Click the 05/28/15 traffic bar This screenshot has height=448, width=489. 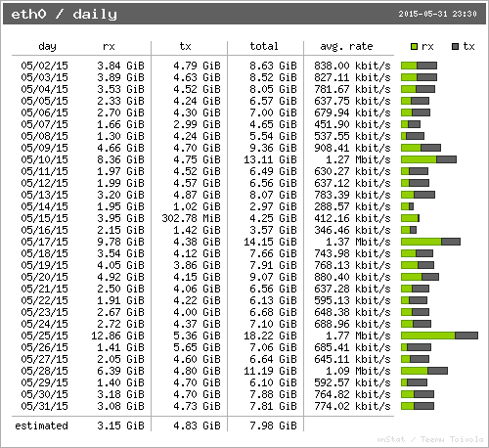pyautogui.click(x=424, y=371)
